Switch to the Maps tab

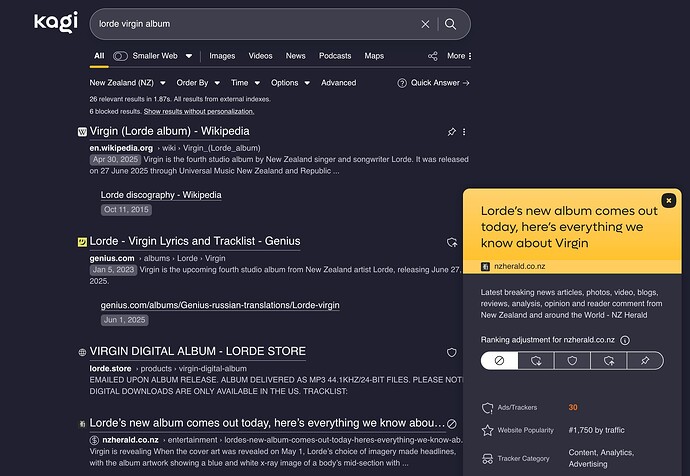point(374,56)
